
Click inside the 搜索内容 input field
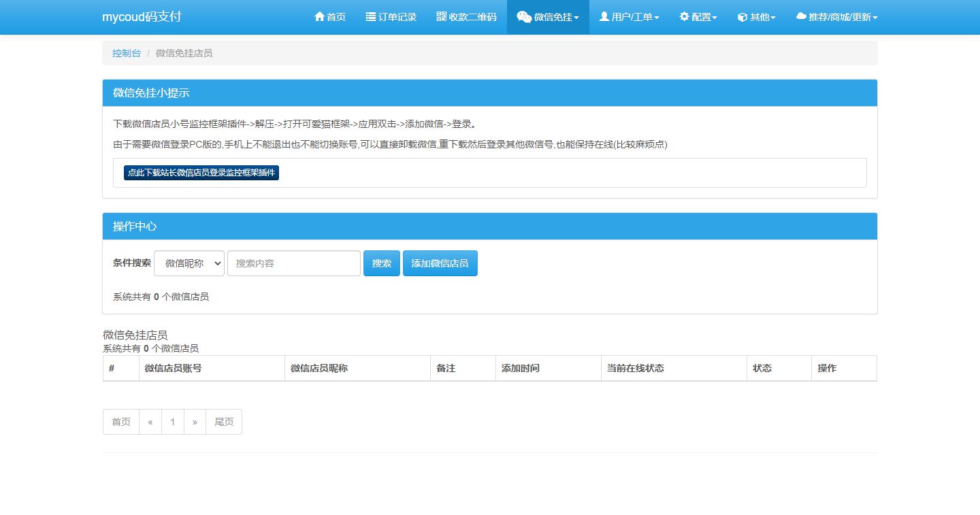(x=293, y=263)
